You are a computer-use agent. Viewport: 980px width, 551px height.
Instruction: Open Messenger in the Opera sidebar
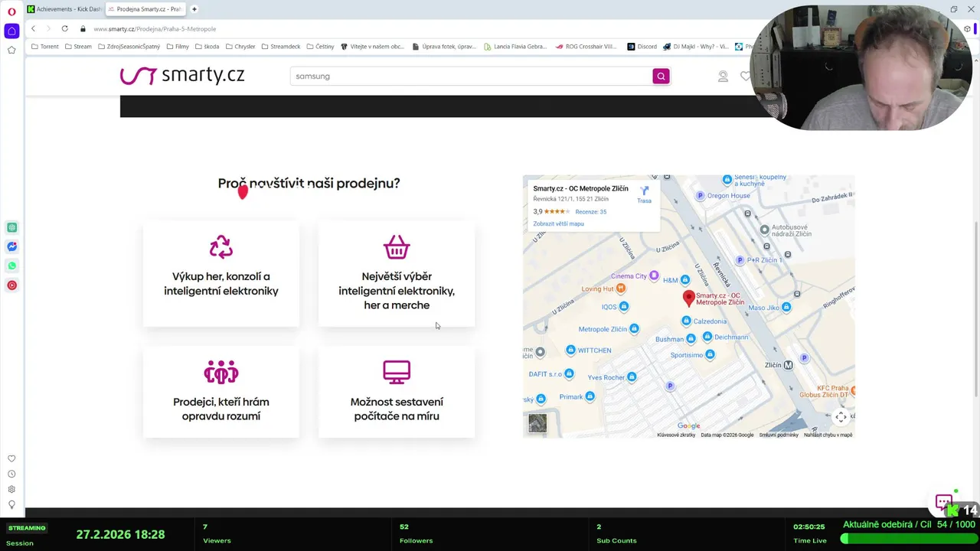[x=11, y=246]
